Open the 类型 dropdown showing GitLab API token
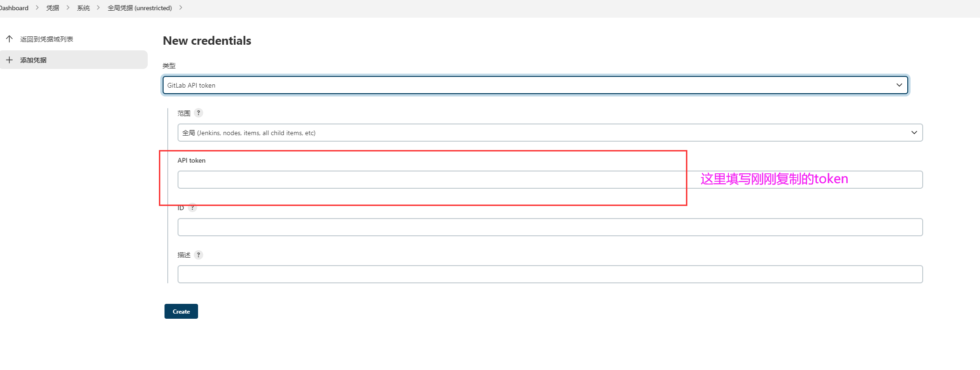 point(535,85)
